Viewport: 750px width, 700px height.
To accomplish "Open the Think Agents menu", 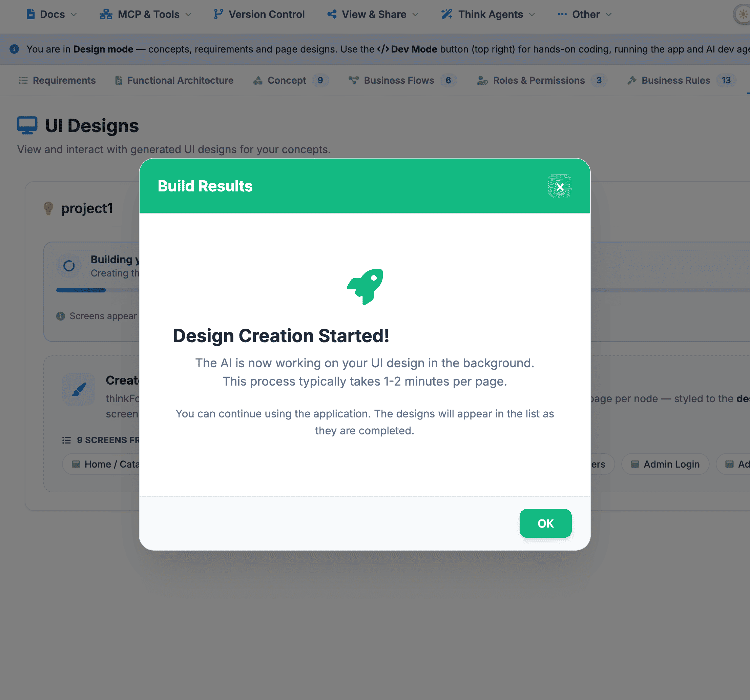I will pos(488,14).
